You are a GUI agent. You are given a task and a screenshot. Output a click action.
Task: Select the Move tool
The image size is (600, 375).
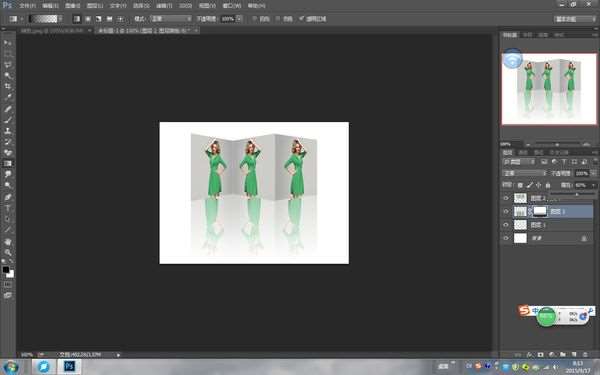[8, 43]
